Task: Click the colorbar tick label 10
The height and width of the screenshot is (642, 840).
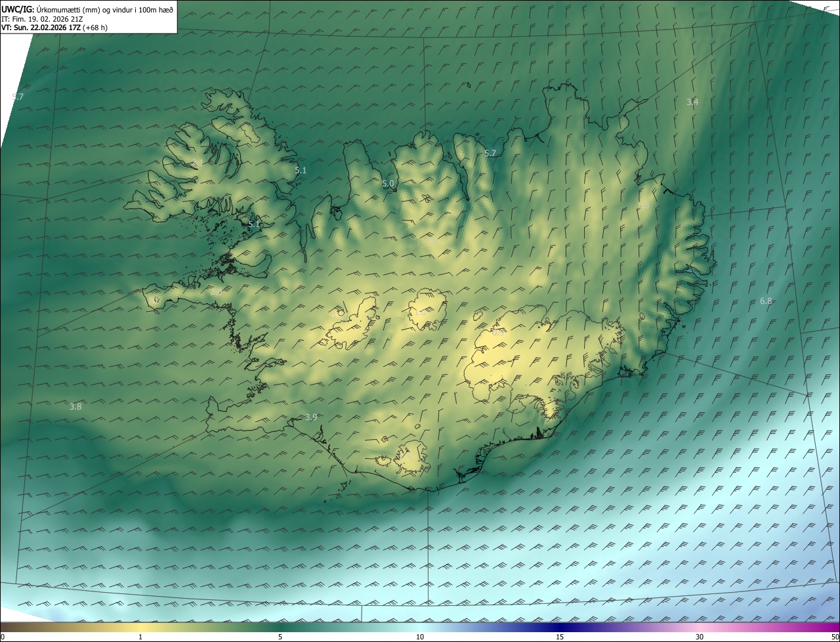Action: click(x=420, y=637)
